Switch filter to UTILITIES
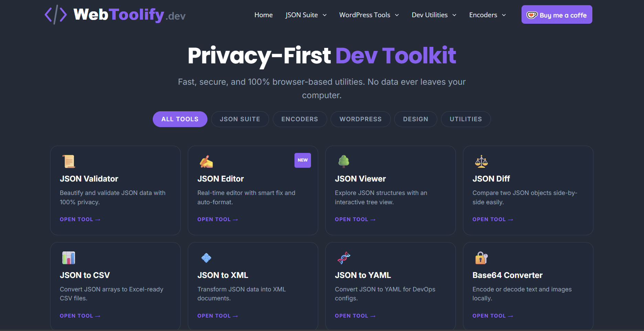 pyautogui.click(x=466, y=119)
